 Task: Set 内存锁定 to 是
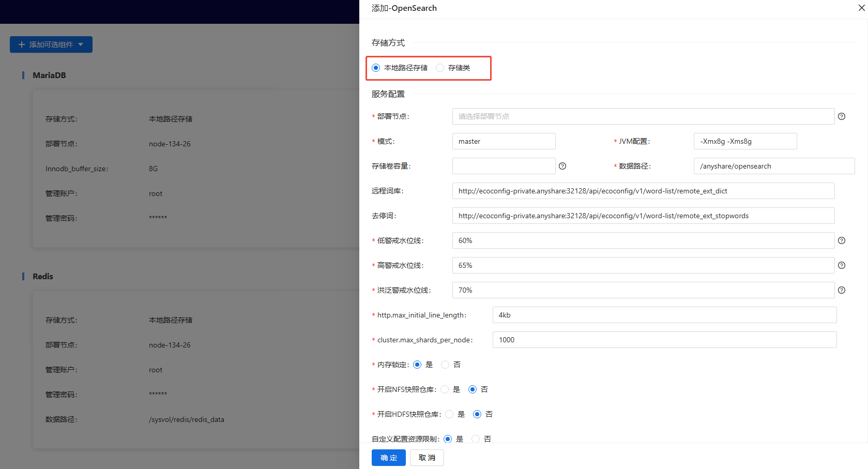(x=417, y=365)
